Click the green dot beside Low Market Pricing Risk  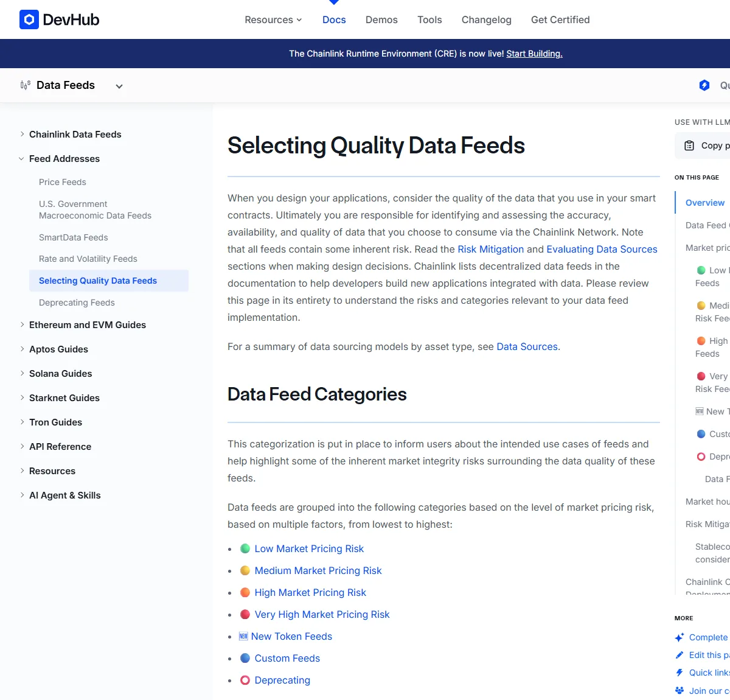pyautogui.click(x=245, y=548)
